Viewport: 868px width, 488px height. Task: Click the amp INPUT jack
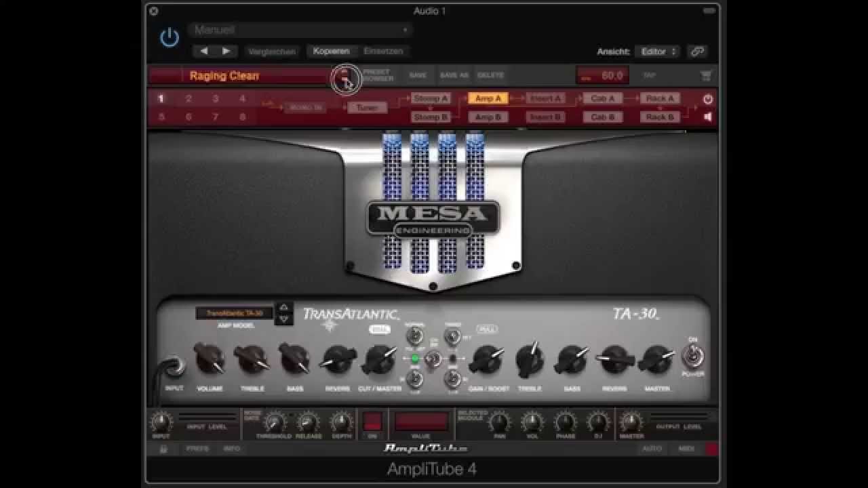[x=174, y=366]
